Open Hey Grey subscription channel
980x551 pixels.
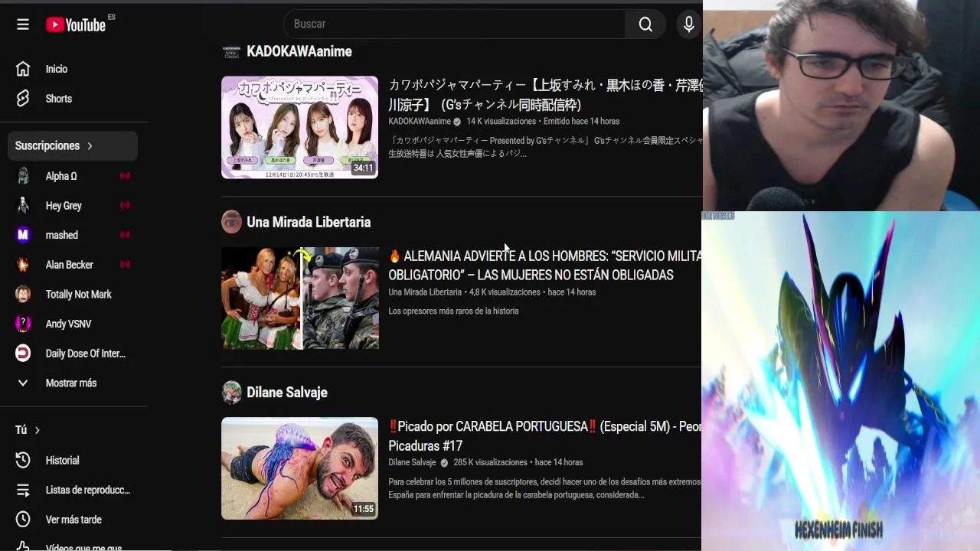(73, 205)
